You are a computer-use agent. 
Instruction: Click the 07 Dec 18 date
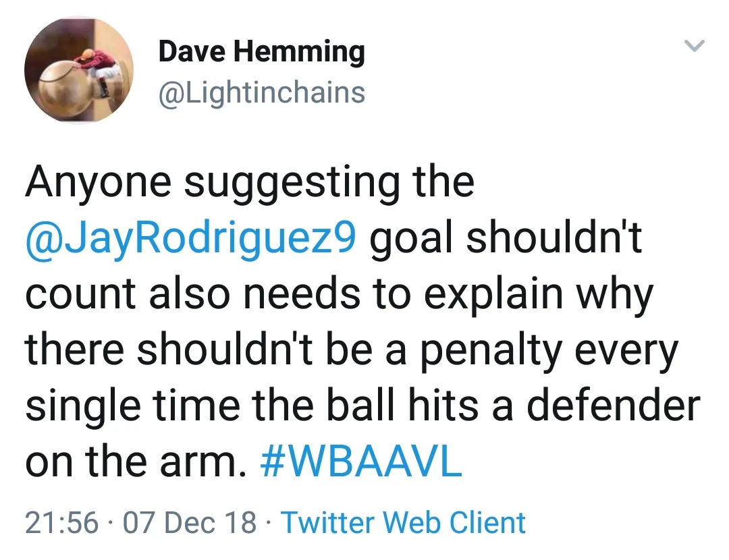[190, 523]
